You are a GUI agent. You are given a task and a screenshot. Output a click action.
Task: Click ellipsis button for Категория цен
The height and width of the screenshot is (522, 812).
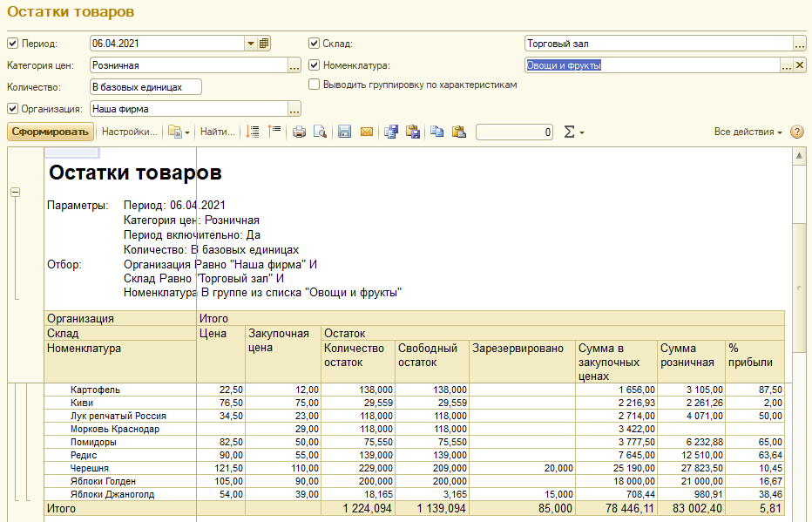point(294,65)
